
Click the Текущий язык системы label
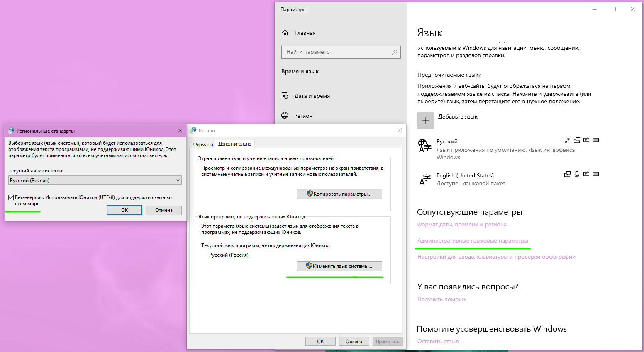36,171
